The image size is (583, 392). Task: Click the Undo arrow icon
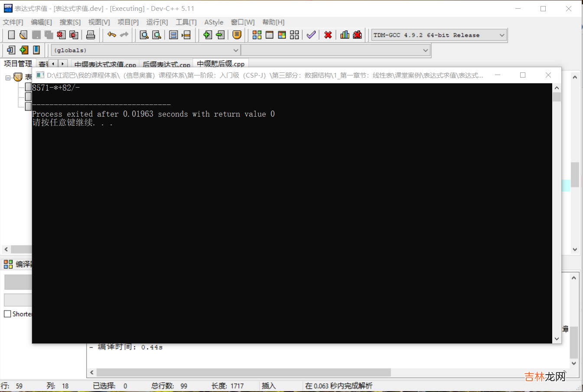pos(111,35)
